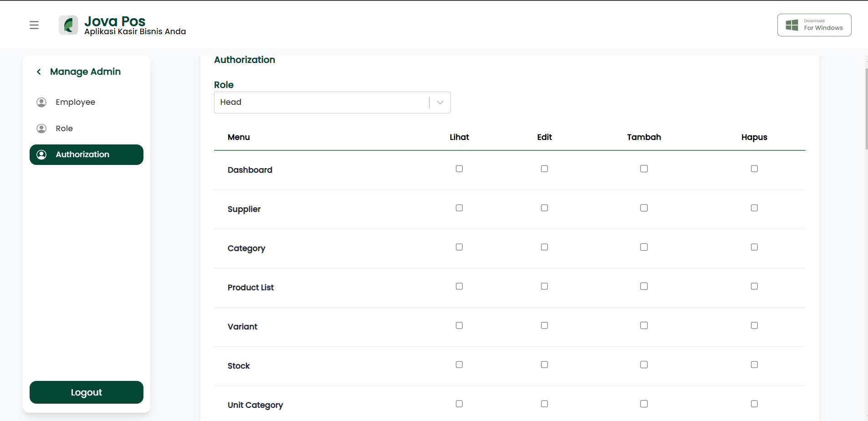Screen dimensions: 868x421
Task: Enable Lihat for Category
Action: [x=459, y=247]
